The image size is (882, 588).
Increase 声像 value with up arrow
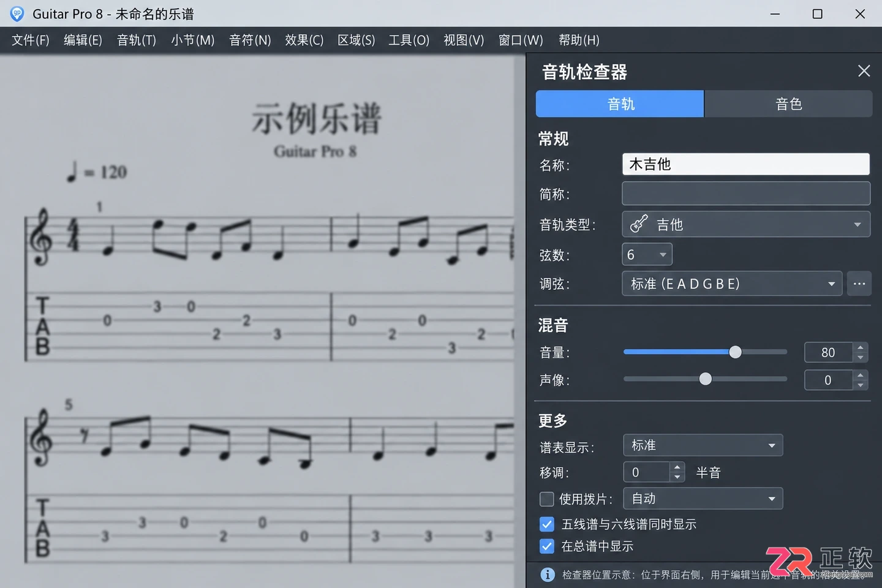tap(861, 375)
